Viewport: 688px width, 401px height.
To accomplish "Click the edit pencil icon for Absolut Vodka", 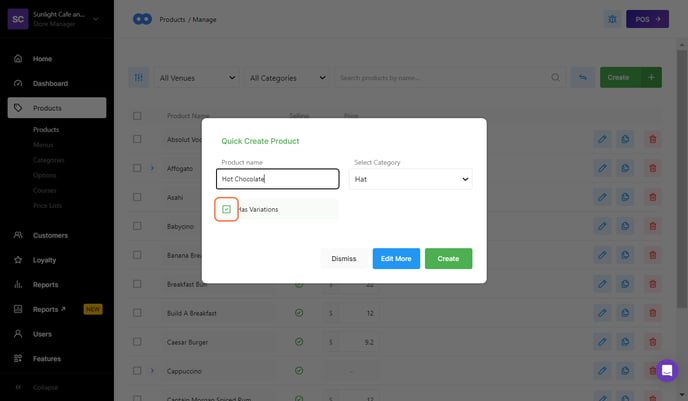I will pyautogui.click(x=602, y=141).
